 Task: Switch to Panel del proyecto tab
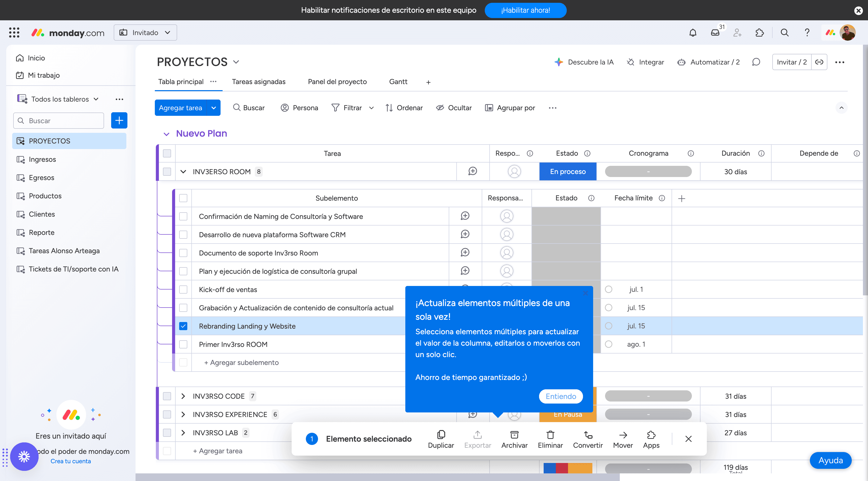coord(337,82)
